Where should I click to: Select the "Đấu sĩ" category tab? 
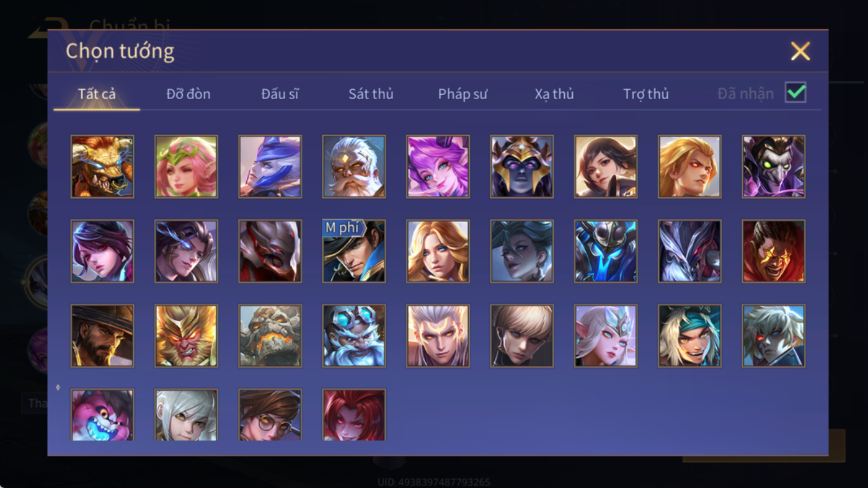tap(280, 94)
